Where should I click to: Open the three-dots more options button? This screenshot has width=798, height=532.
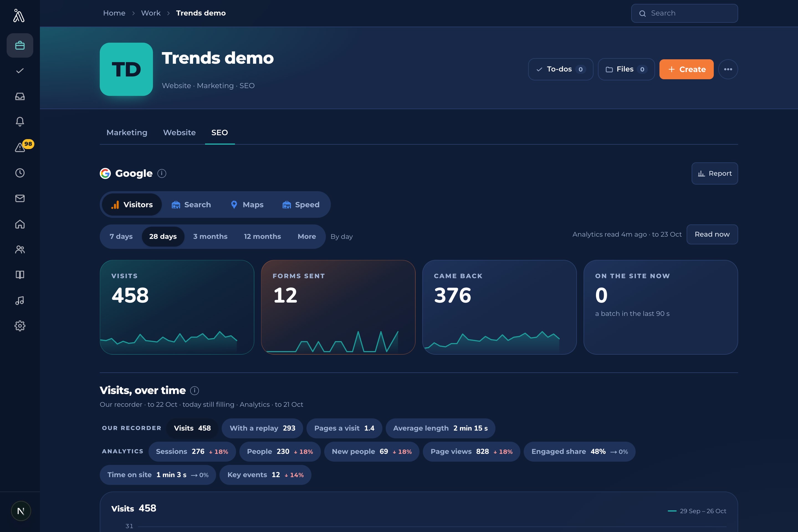coord(728,69)
